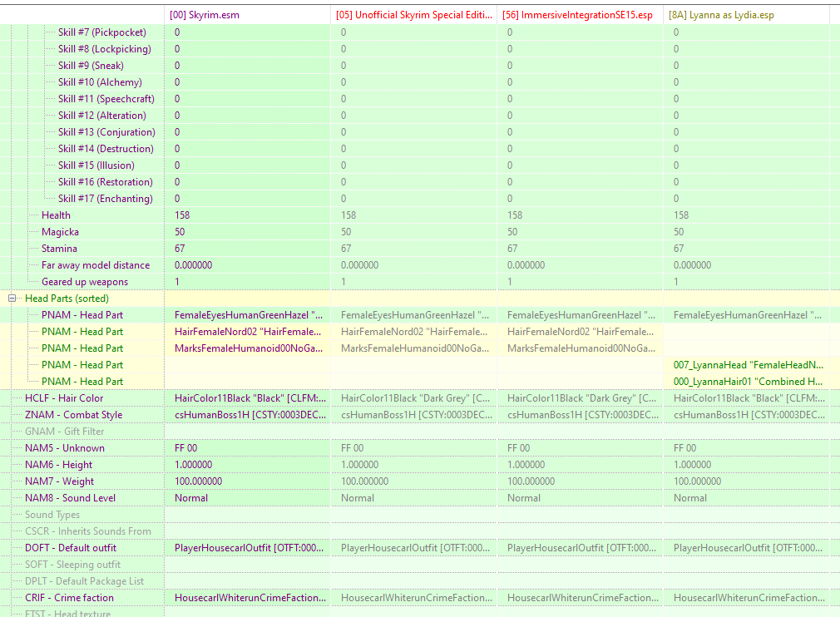Select the Magicka row label

[x=60, y=231]
